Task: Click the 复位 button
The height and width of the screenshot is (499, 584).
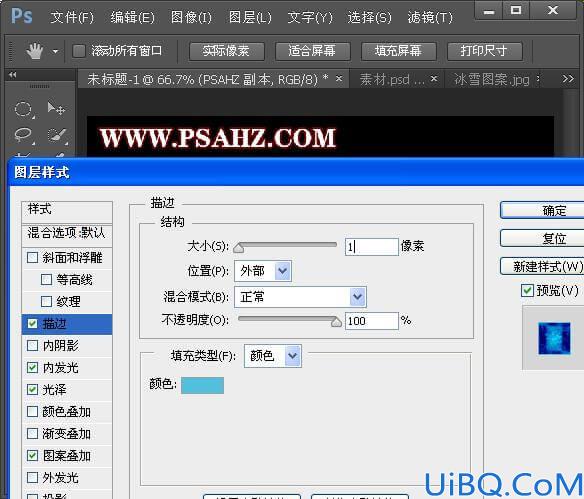Action: tap(542, 238)
